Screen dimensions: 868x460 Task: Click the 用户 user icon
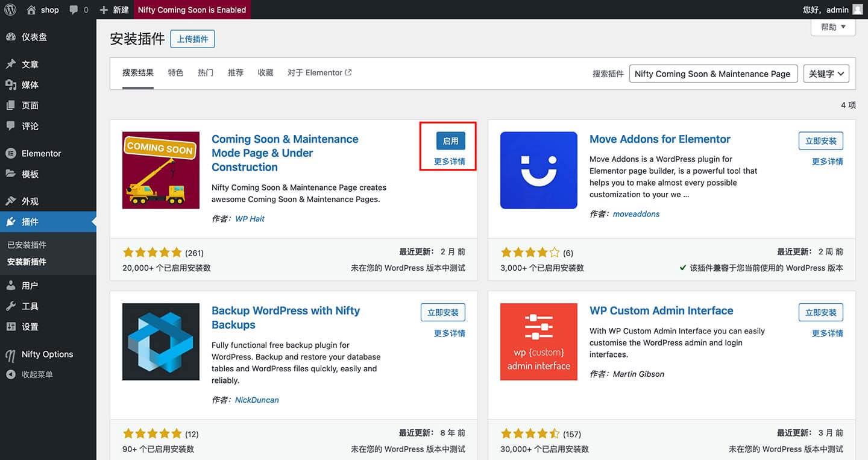pyautogui.click(x=11, y=286)
